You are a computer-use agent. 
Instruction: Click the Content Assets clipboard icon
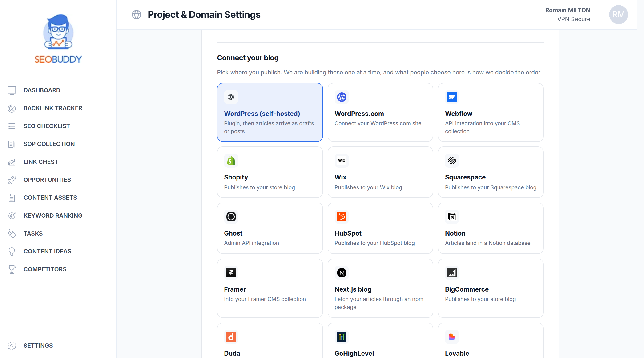pos(12,198)
